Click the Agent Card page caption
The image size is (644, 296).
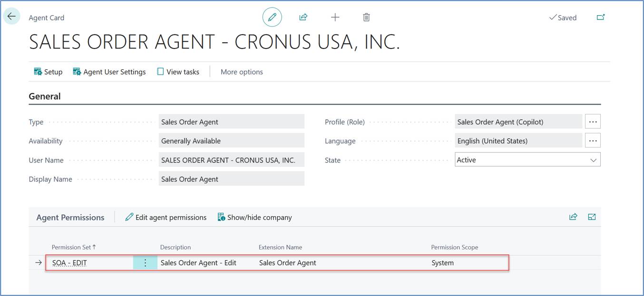point(46,18)
